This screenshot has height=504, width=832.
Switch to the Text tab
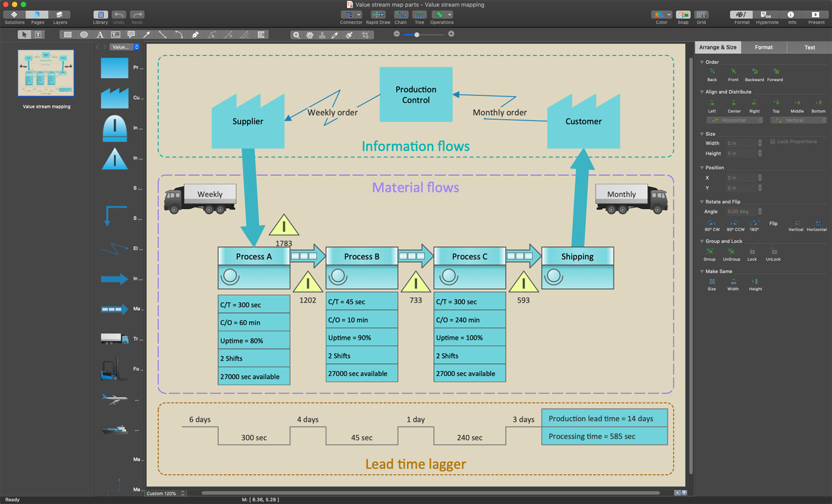[x=810, y=48]
